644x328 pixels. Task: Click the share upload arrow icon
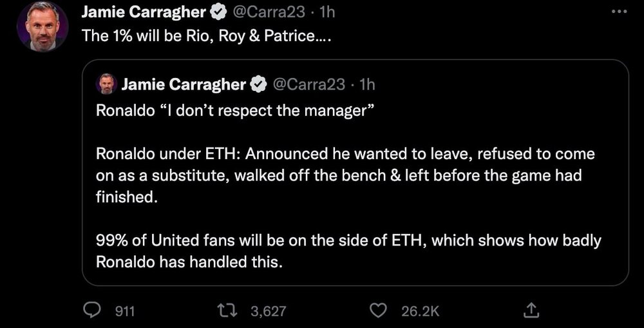(x=531, y=311)
